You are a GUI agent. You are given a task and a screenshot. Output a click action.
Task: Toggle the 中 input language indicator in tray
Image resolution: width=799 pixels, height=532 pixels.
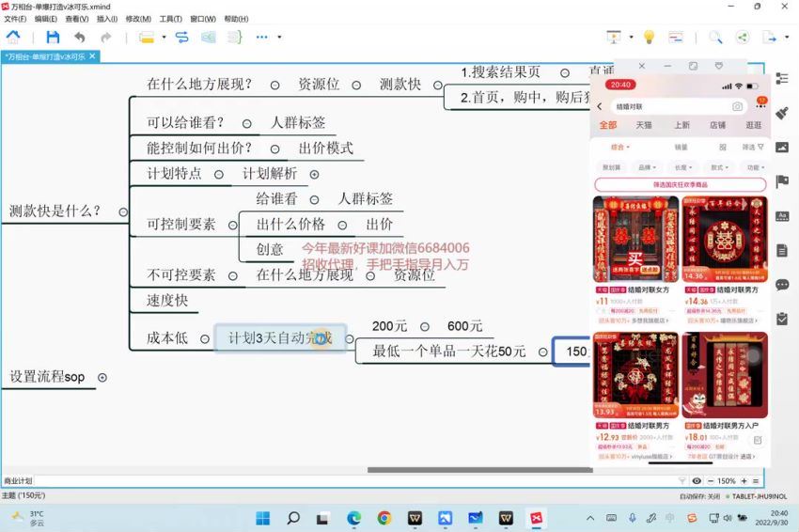[669, 518]
